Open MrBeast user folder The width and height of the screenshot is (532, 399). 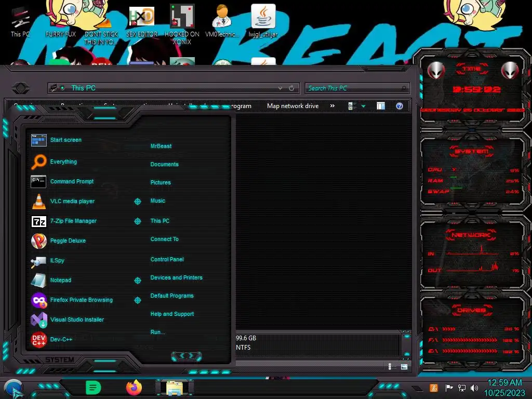coord(161,146)
